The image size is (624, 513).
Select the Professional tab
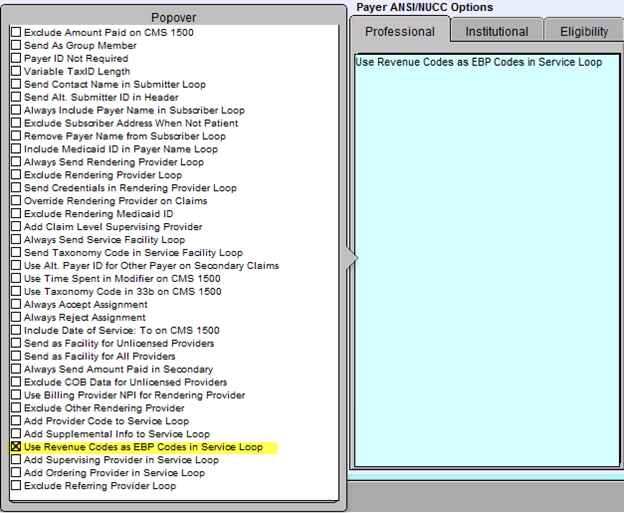pos(400,31)
